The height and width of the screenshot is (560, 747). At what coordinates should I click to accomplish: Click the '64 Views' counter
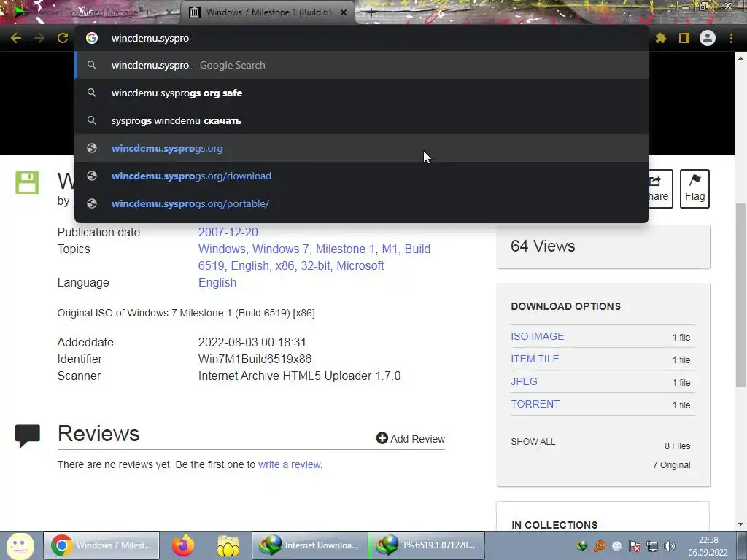543,246
